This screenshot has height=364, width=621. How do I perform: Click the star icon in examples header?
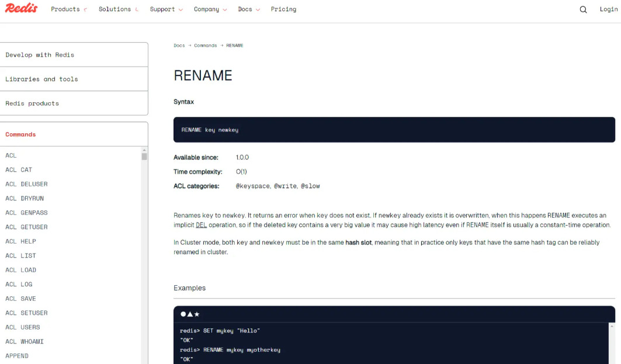pos(197,314)
